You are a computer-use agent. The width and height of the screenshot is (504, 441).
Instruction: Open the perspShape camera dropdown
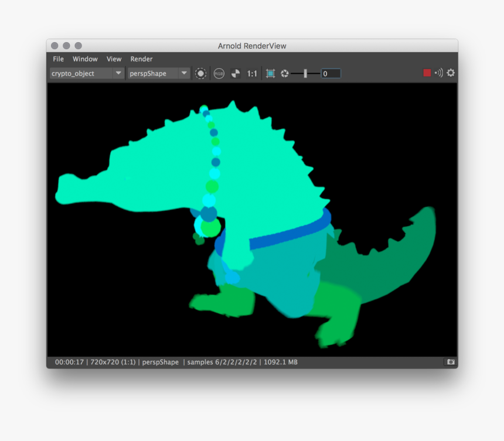158,73
